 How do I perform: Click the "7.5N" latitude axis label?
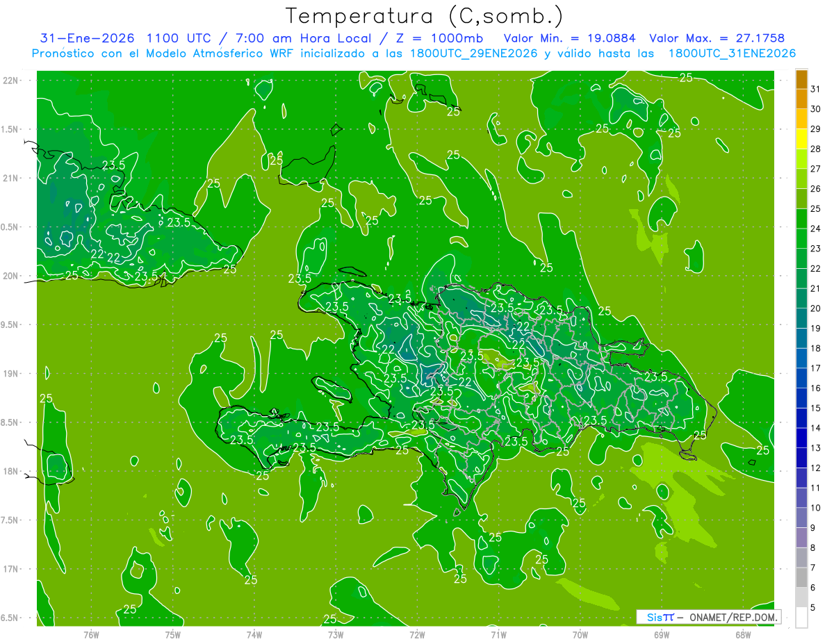[10, 520]
